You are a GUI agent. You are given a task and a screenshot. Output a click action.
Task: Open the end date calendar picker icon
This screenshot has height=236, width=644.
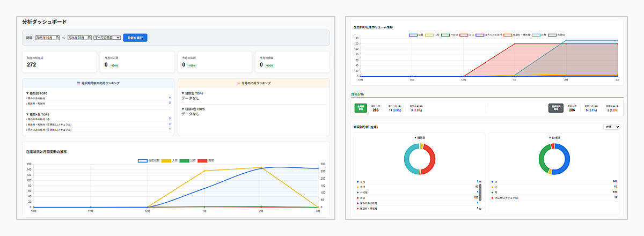[x=89, y=38]
